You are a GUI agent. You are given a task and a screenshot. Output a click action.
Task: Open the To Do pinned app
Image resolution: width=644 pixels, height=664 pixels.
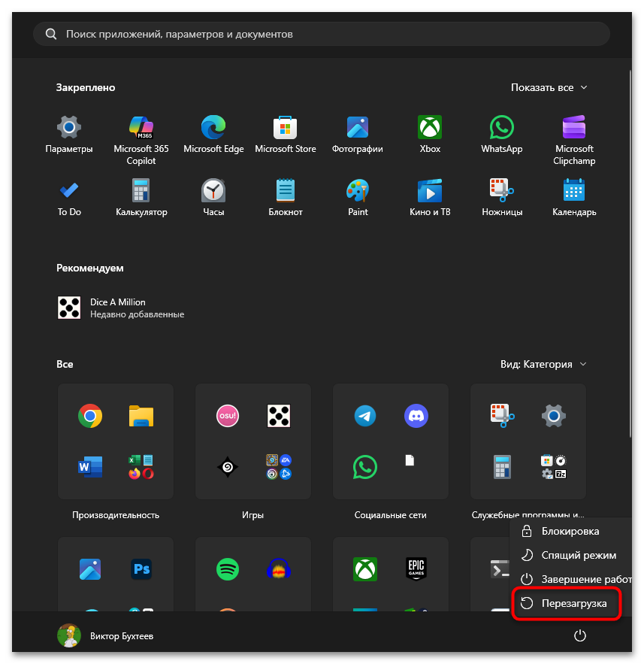pos(69,198)
